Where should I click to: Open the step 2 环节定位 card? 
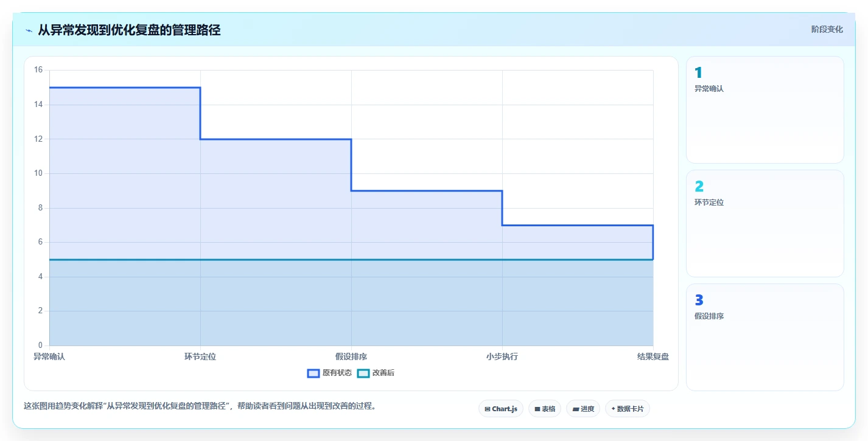coord(765,223)
